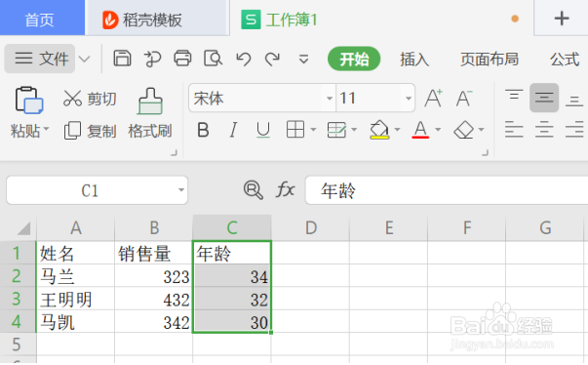Increase the font size
Viewport: 588px width, 365px height.
[x=434, y=99]
